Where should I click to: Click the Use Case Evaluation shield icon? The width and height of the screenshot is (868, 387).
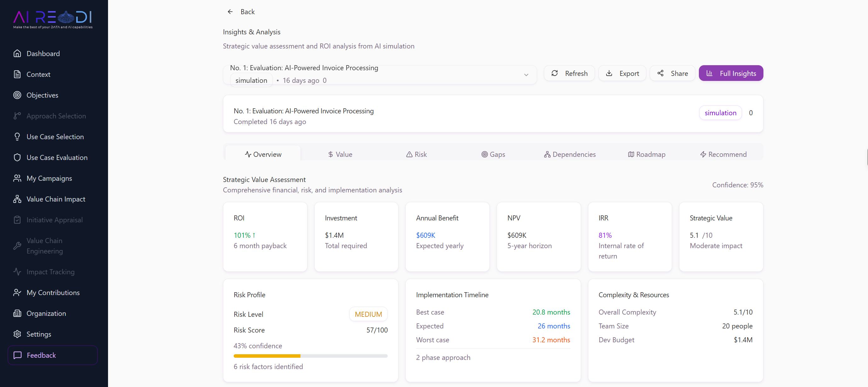(17, 158)
